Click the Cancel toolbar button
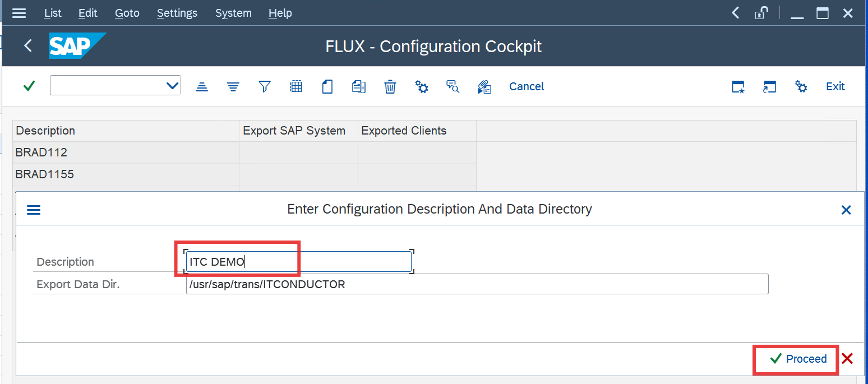Screen dimensions: 868x384 pos(527,86)
